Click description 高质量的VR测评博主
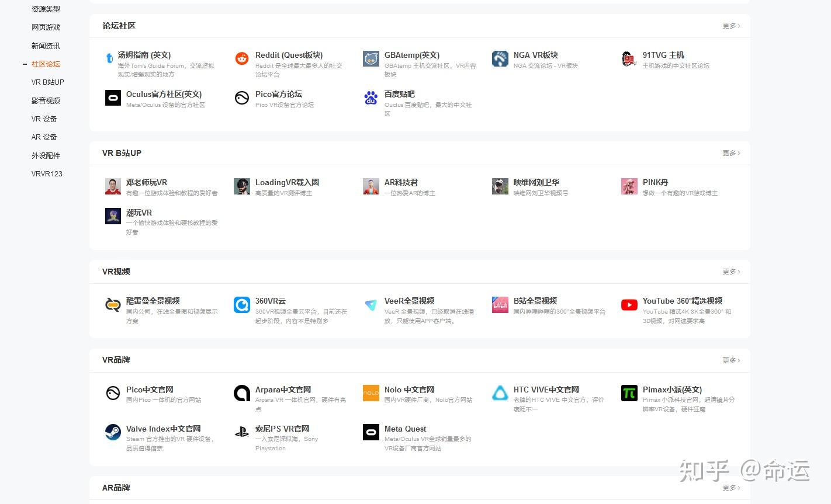Viewport: 831px width, 504px height. 284,193
